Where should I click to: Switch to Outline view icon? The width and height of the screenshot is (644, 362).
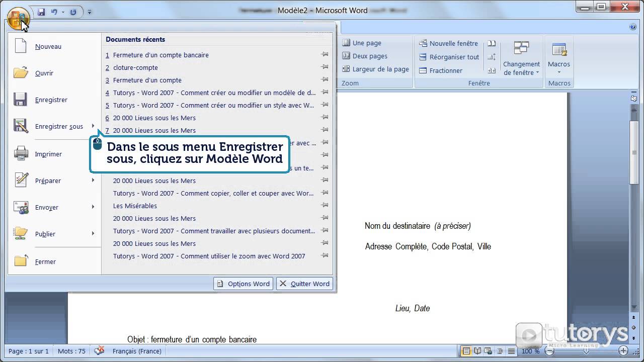coord(500,351)
